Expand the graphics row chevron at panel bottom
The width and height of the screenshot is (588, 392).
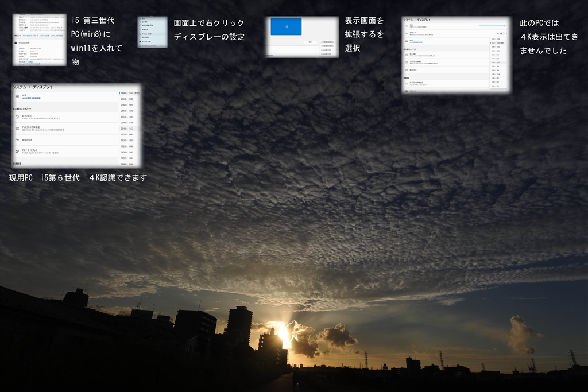[506, 91]
